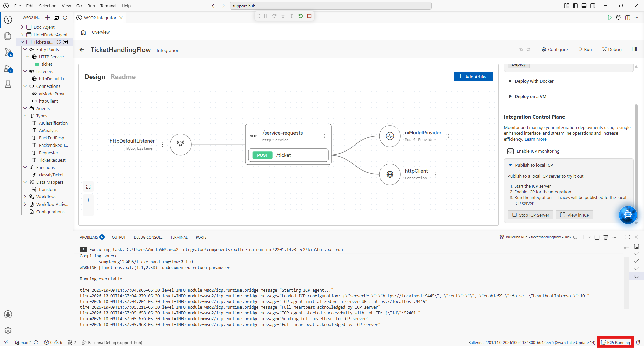
Task: Collapse the Types tree node
Action: [x=25, y=116]
